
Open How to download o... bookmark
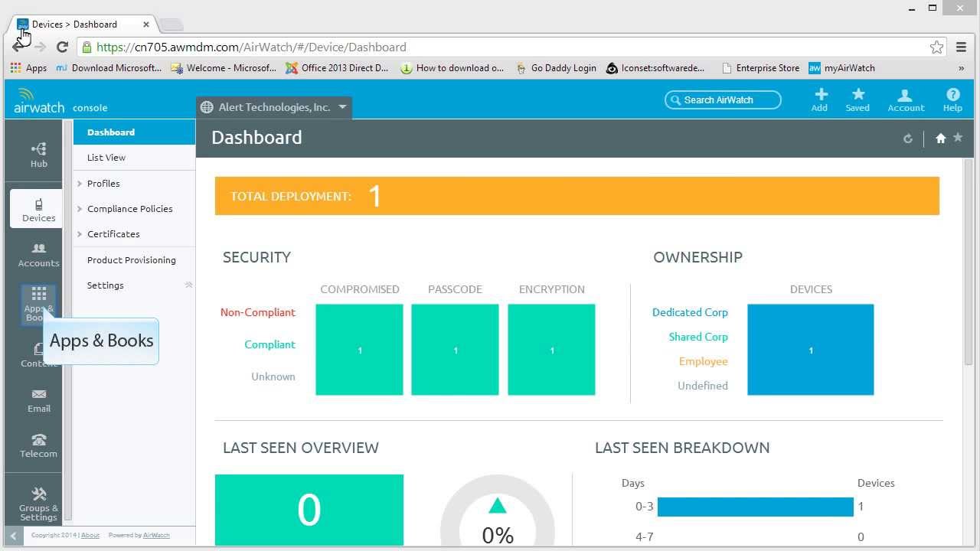coord(452,68)
